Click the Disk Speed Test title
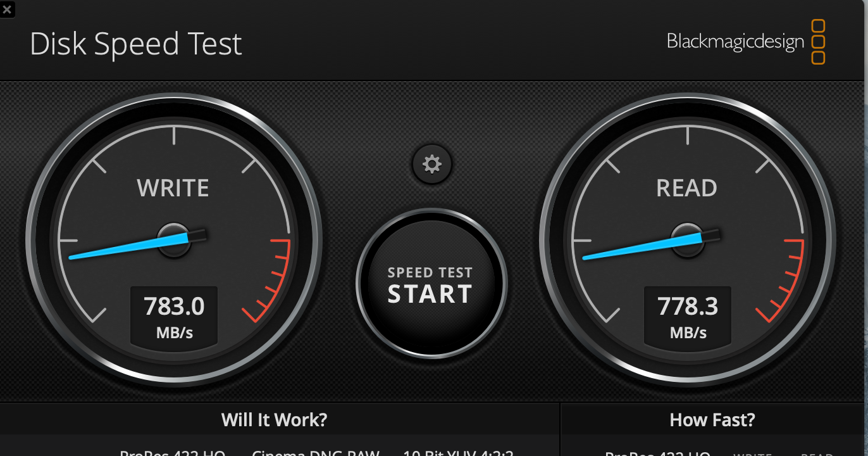The width and height of the screenshot is (868, 456). click(136, 45)
